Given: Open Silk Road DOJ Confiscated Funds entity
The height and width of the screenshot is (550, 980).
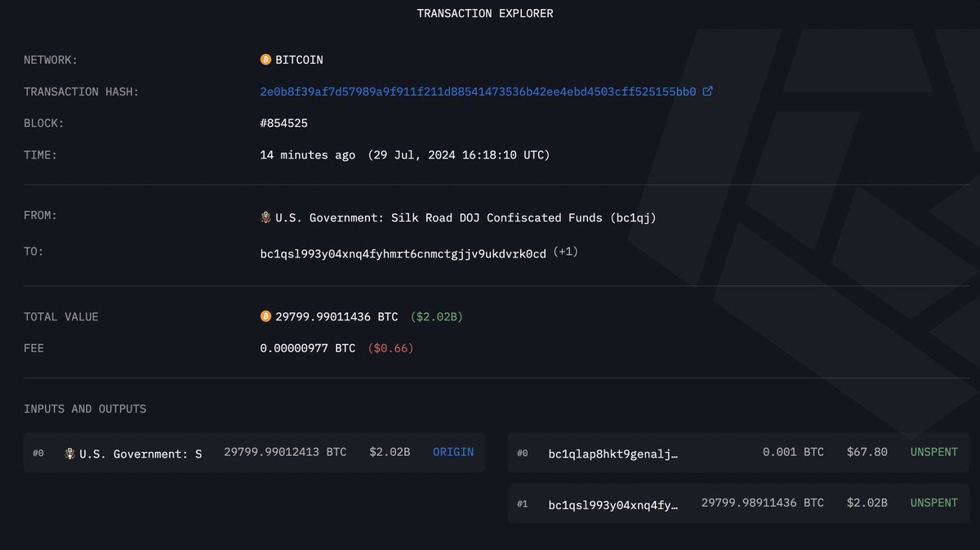Looking at the screenshot, I should (465, 217).
